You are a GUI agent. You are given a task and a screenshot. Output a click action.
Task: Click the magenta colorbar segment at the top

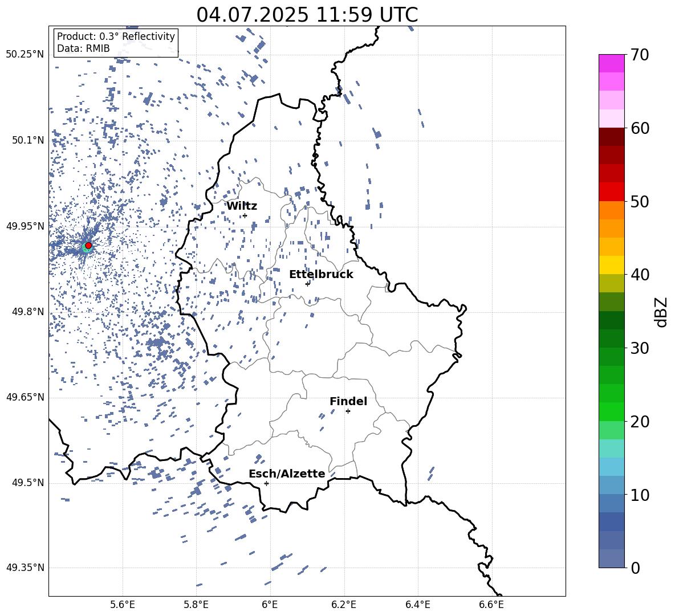pyautogui.click(x=612, y=63)
